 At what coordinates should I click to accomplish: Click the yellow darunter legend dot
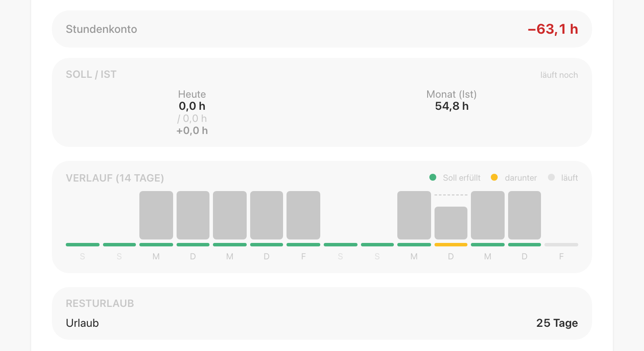pos(494,177)
